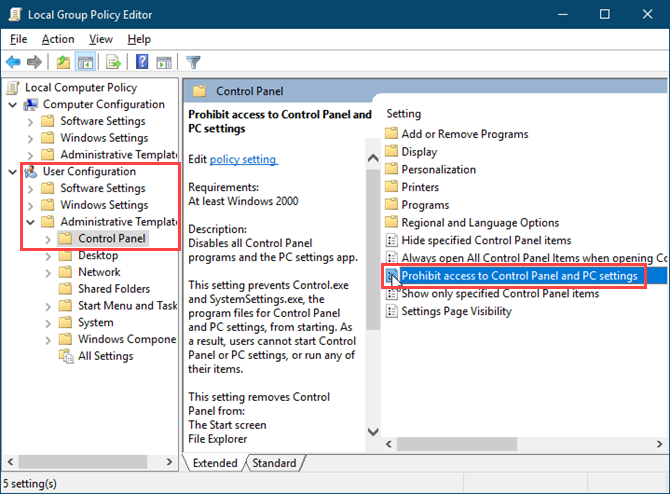This screenshot has height=494, width=670.
Task: Click the Programs folder icon
Action: pyautogui.click(x=391, y=205)
